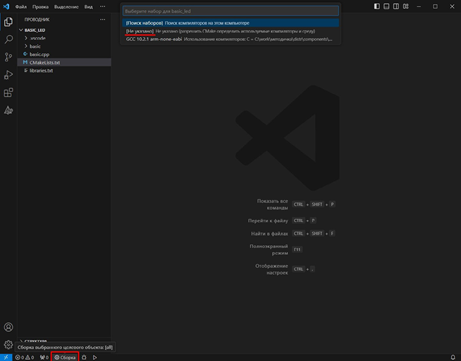Click the ПРОВОДНИК panel title
Viewport: 461px width, 361px height.
37,19
